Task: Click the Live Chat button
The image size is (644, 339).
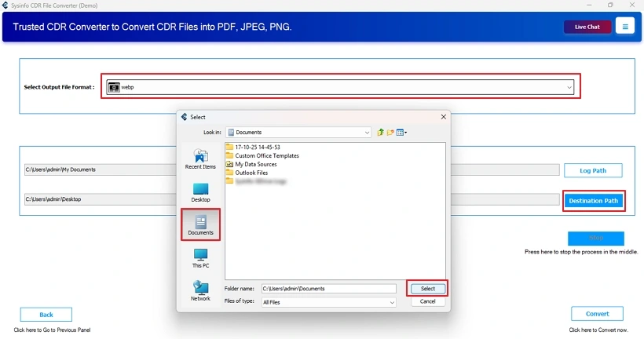Action: coord(587,27)
